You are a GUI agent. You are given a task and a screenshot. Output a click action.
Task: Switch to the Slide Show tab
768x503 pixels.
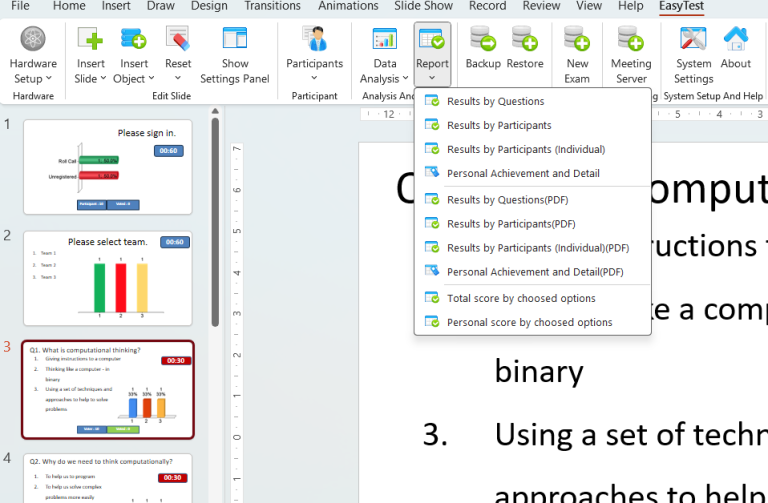click(424, 6)
